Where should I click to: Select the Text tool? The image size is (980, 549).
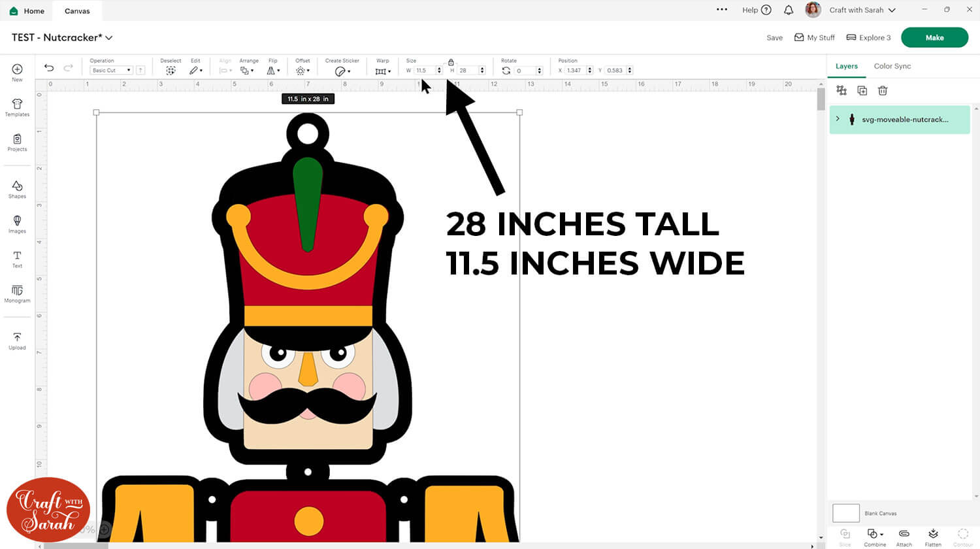click(x=17, y=258)
